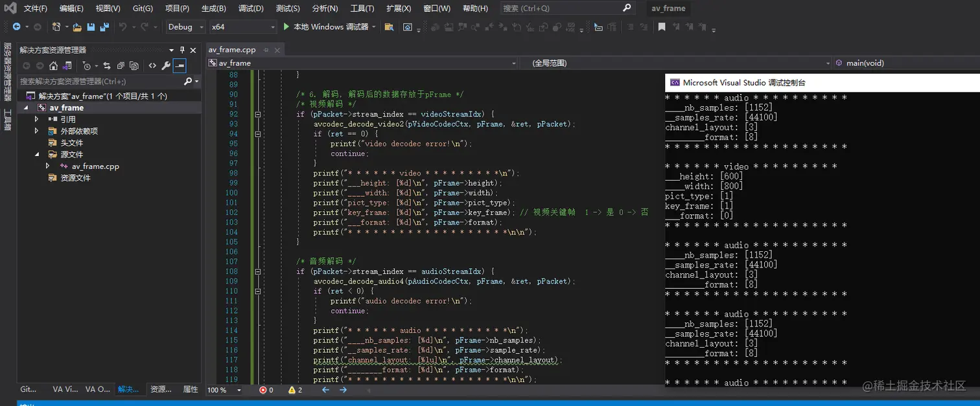Viewport: 980px width, 406px height.
Task: Open the av_frame scope dropdown
Action: (x=362, y=63)
